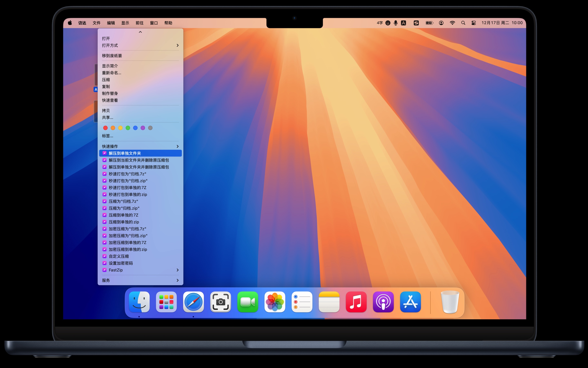This screenshot has height=368, width=588.
Task: Choose 解压到当前文件夹并删除原压缩包
Action: [x=140, y=160]
